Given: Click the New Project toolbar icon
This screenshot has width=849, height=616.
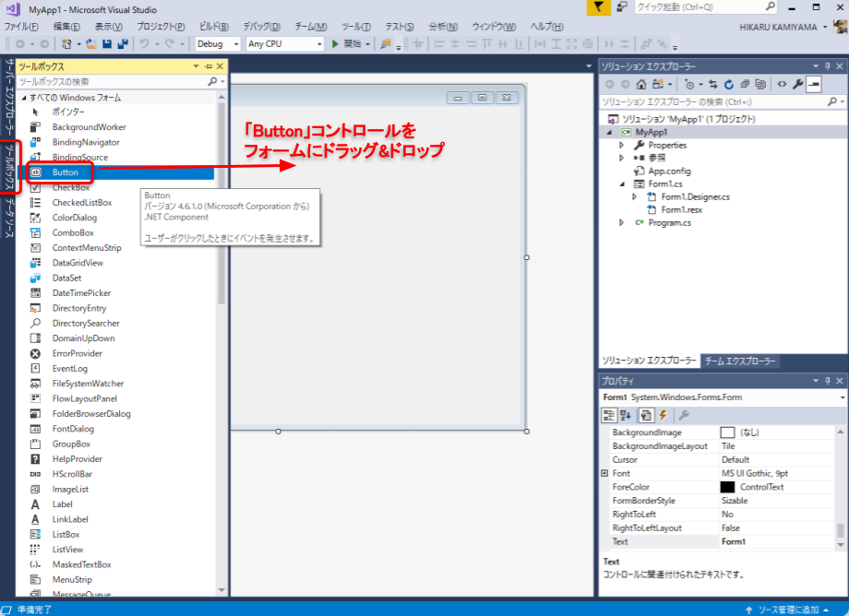Looking at the screenshot, I should click(66, 44).
